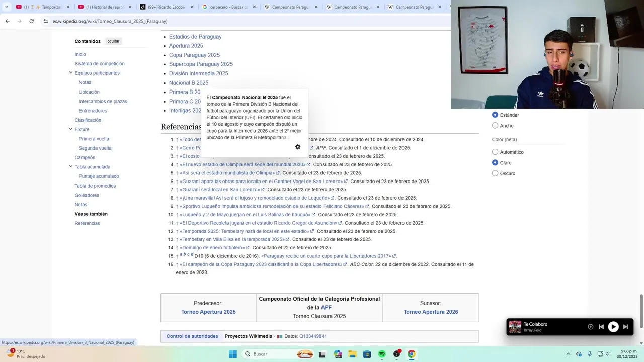644x362 pixels.
Task: Open Microsoft Store from taskbar
Action: point(367,354)
